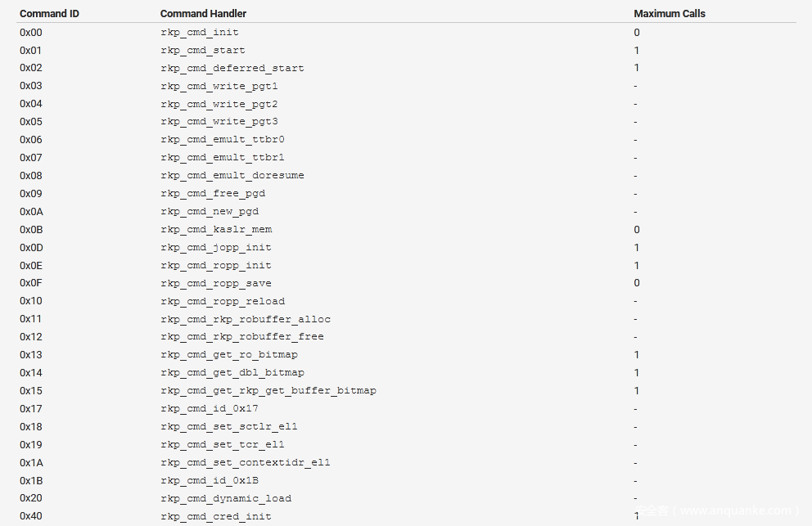Click the rkp_cmd_deferred_start handler name
Image resolution: width=812 pixels, height=526 pixels.
point(232,69)
